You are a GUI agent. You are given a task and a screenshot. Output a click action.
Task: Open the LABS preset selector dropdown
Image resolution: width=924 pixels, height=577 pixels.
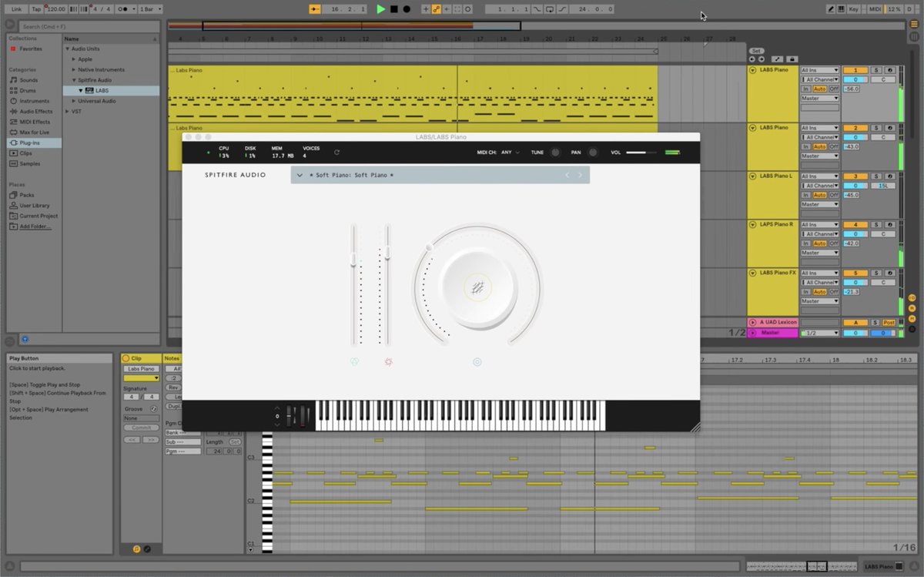[x=300, y=175]
